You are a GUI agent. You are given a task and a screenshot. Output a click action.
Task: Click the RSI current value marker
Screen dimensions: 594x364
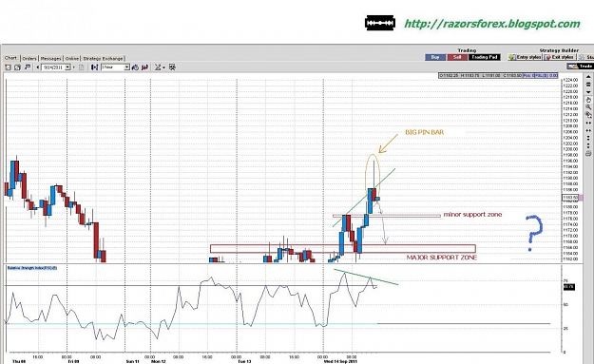[x=569, y=287]
